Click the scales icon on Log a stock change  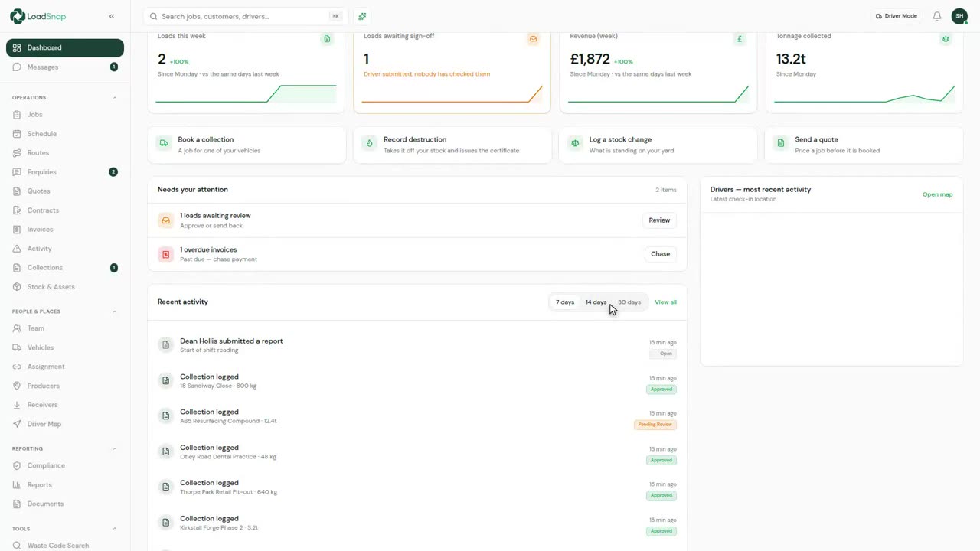coord(575,143)
